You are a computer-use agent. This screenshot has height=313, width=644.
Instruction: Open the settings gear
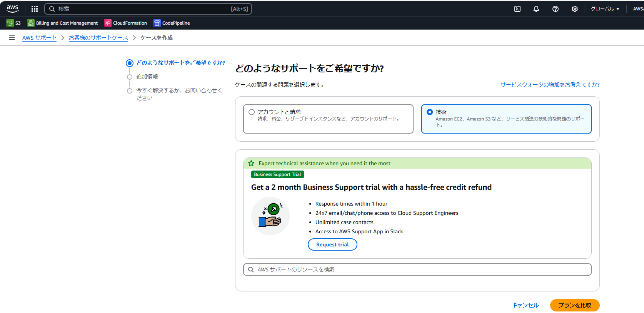tap(575, 9)
